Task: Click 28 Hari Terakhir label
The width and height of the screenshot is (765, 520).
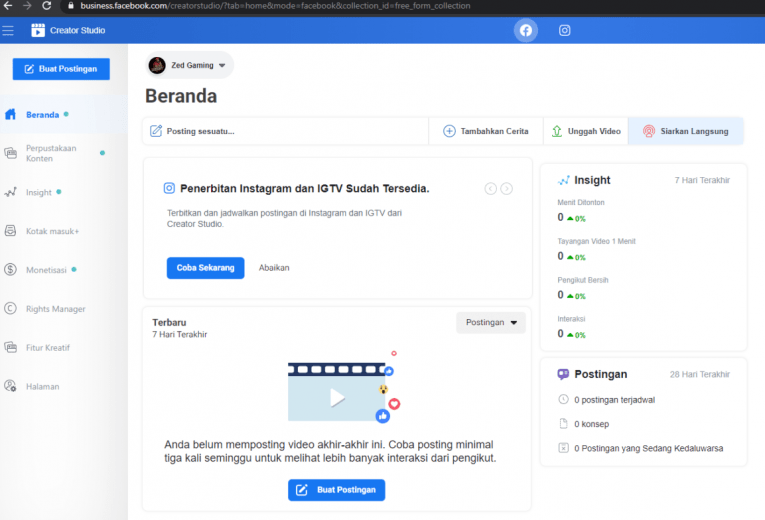Action: pos(700,375)
